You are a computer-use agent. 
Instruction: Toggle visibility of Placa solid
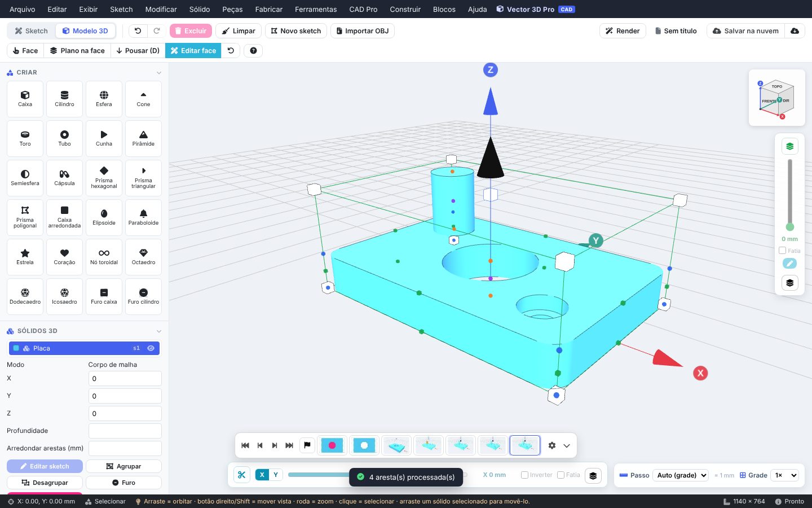point(151,348)
